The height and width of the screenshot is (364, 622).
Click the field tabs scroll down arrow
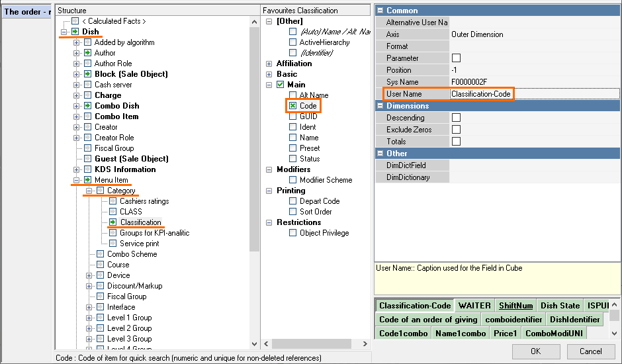614,334
